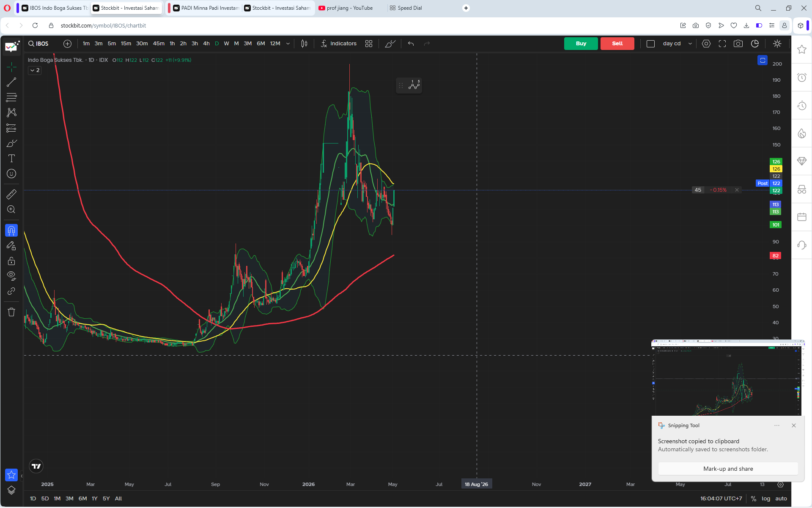Expand the timeframe list chevron
812x508 pixels.
pos(288,44)
